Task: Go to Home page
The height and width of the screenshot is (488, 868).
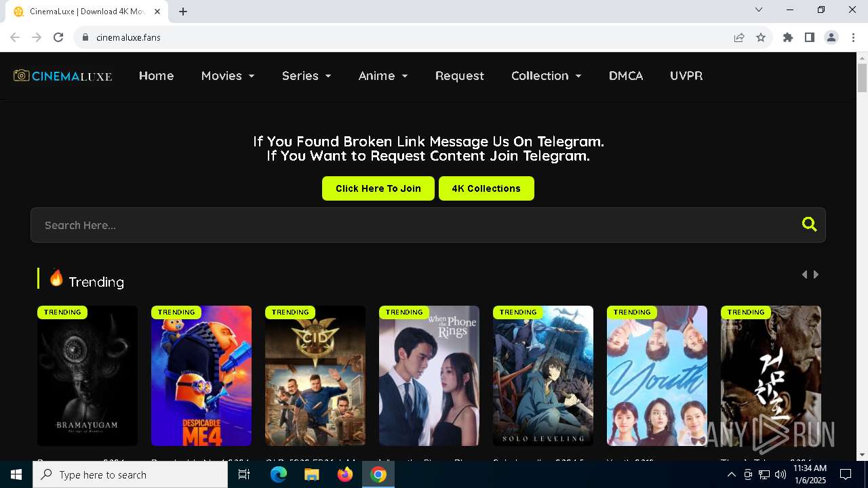Action: pyautogui.click(x=157, y=76)
